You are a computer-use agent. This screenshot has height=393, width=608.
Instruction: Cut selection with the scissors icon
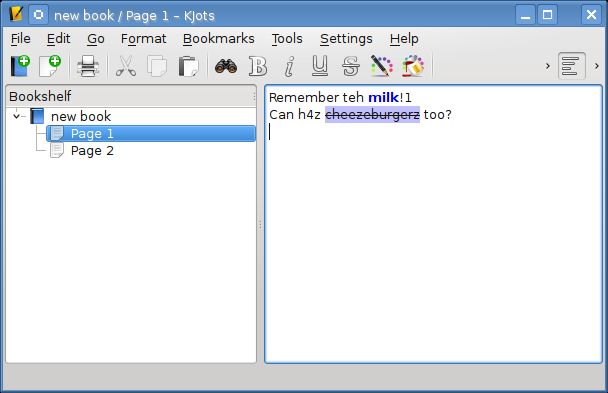126,66
